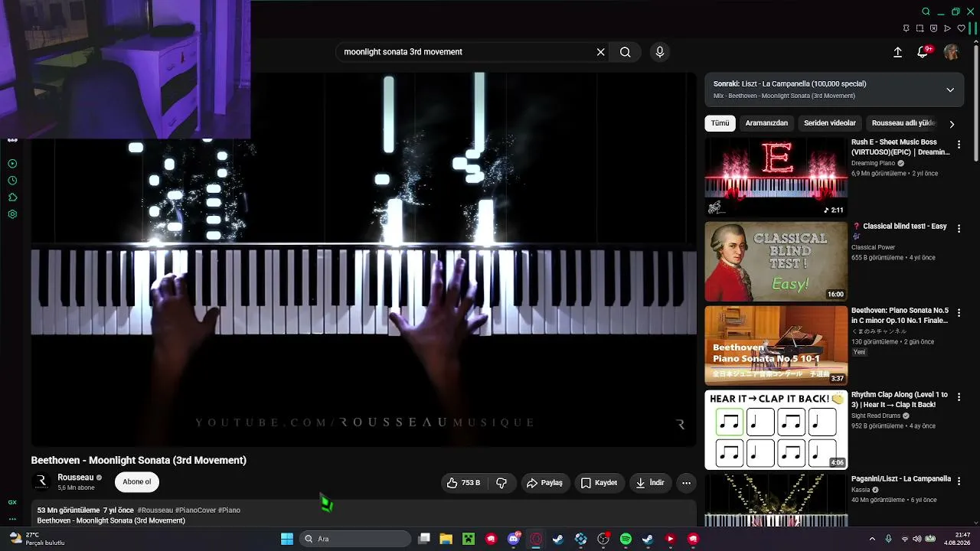
Task: Add page to bookmarks heart icon
Action: pyautogui.click(x=962, y=28)
